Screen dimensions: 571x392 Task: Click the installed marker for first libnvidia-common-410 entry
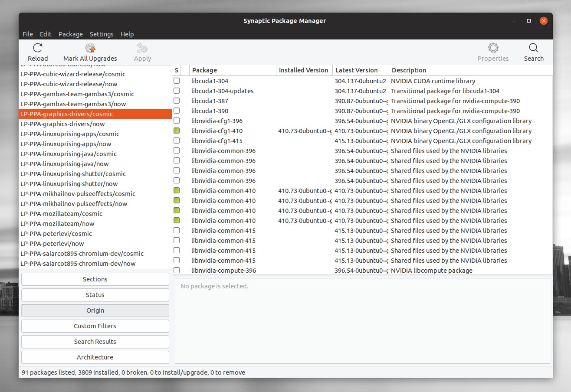point(177,190)
